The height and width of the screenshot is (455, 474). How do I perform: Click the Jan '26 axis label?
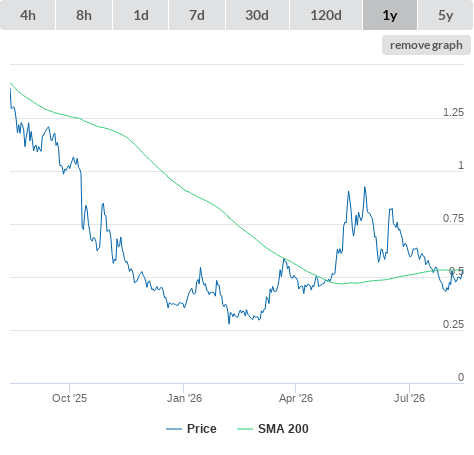pos(184,398)
